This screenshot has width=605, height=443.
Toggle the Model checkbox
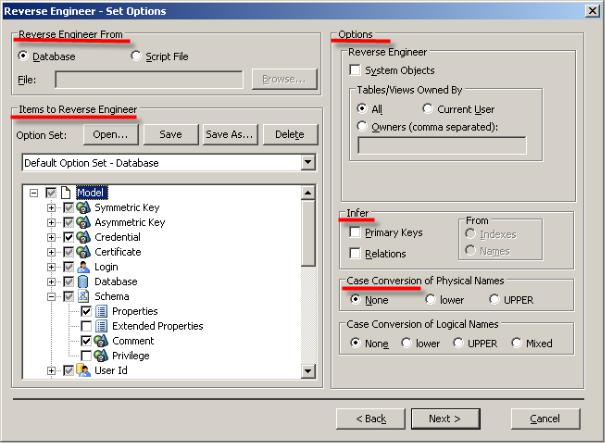click(51, 192)
